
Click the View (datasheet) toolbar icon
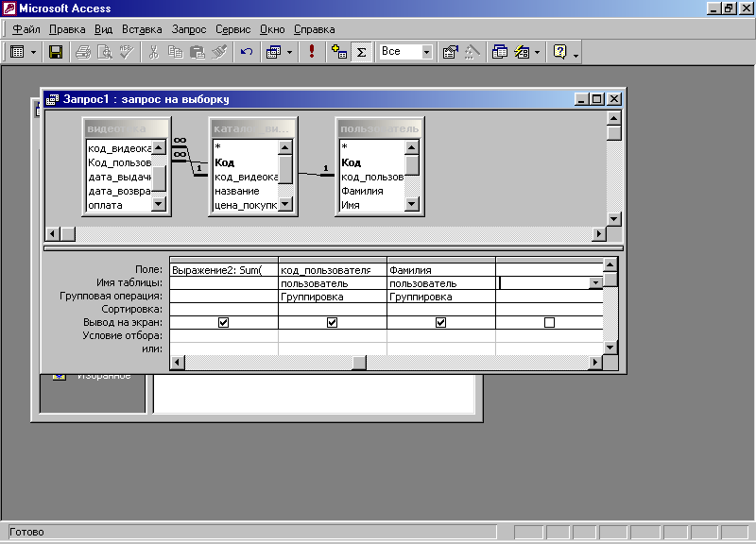coord(17,52)
